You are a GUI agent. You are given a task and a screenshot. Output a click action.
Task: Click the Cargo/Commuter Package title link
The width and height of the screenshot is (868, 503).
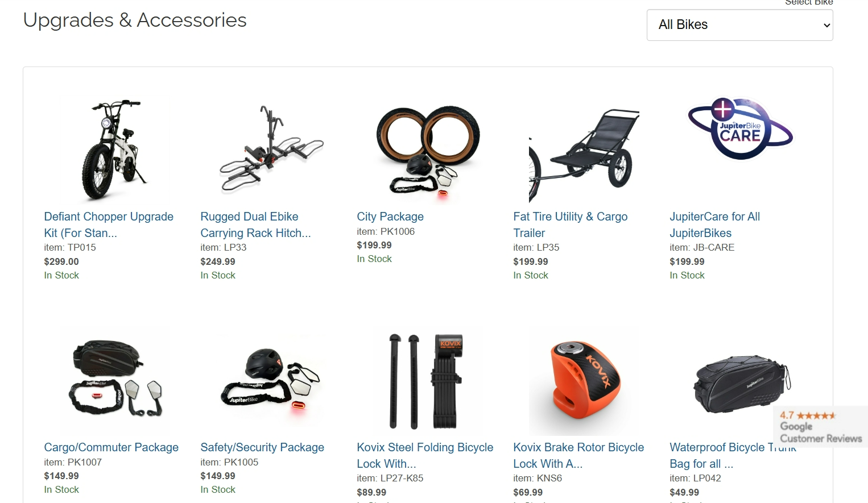[111, 447]
